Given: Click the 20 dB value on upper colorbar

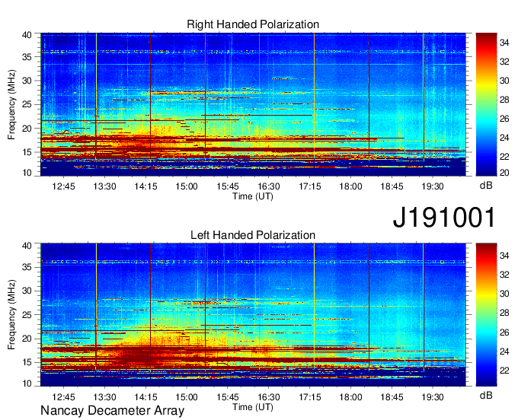Looking at the screenshot, I should [504, 172].
